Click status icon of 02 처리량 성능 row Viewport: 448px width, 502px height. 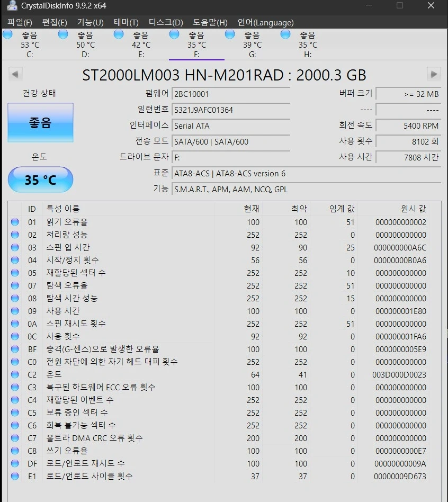click(15, 235)
